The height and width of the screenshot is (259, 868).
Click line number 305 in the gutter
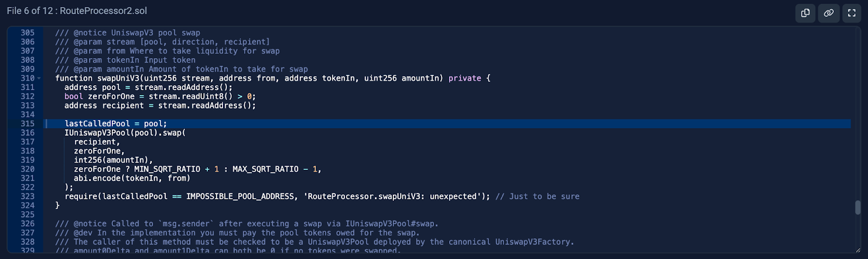tap(28, 33)
